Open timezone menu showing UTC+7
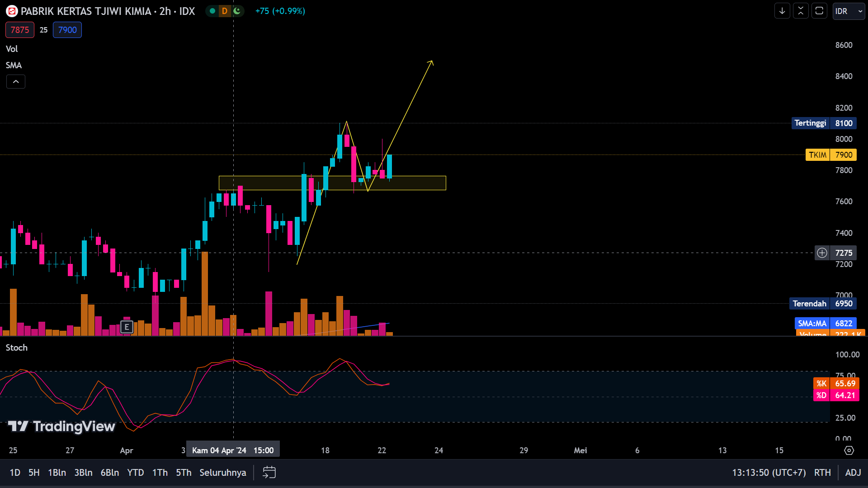 pos(769,472)
